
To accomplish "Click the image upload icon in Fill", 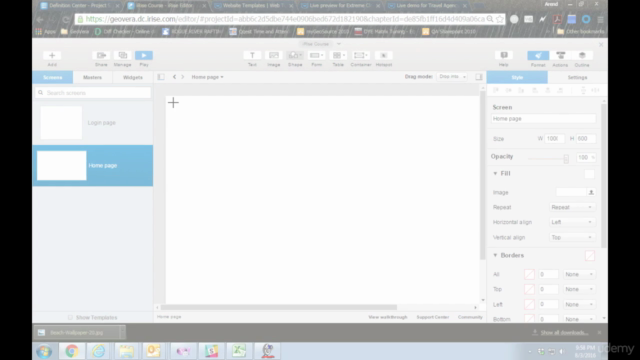I will coord(591,192).
